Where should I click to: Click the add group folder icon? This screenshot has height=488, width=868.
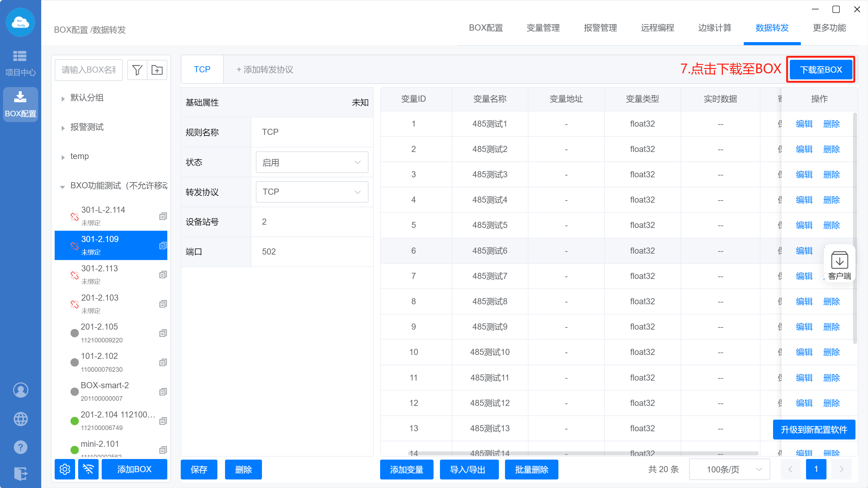click(157, 70)
